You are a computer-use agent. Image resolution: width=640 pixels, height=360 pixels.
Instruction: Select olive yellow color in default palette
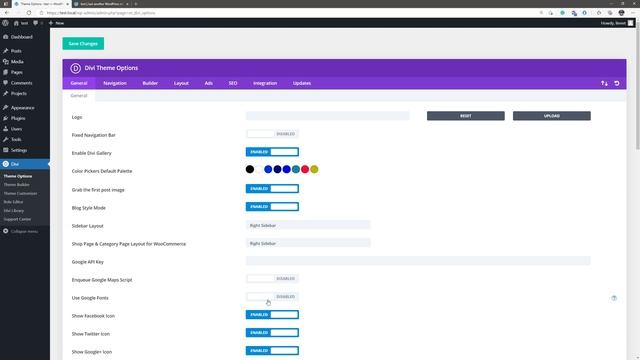point(314,169)
